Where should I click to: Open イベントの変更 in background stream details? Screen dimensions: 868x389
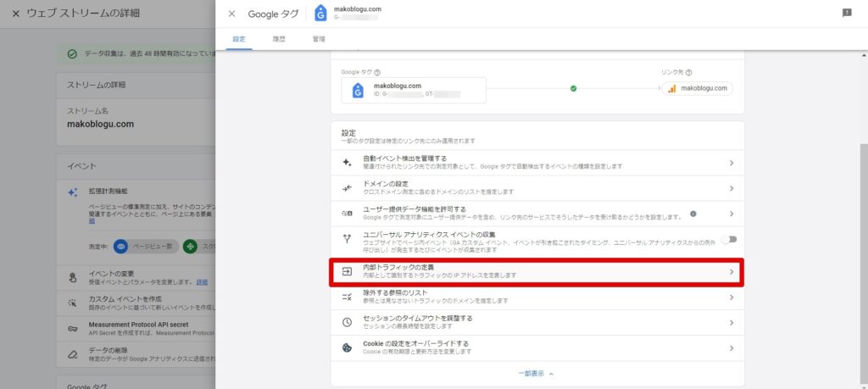pos(136,278)
